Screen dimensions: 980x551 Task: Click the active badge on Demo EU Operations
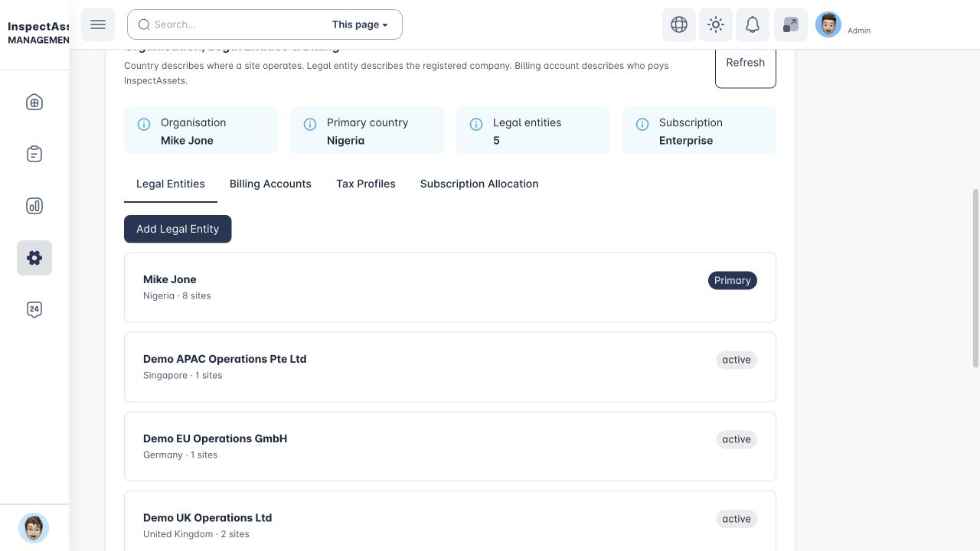click(737, 439)
